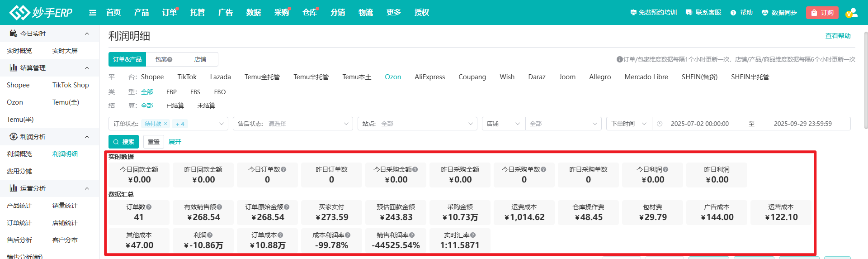Open the 采购 top menu

click(x=282, y=12)
